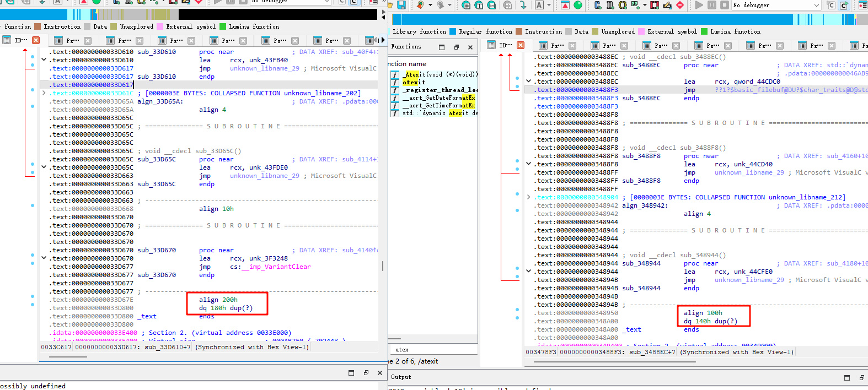Screen dimensions: 868x390
Task: Open the back-navigation history dropdown arrow
Action: tap(429, 5)
